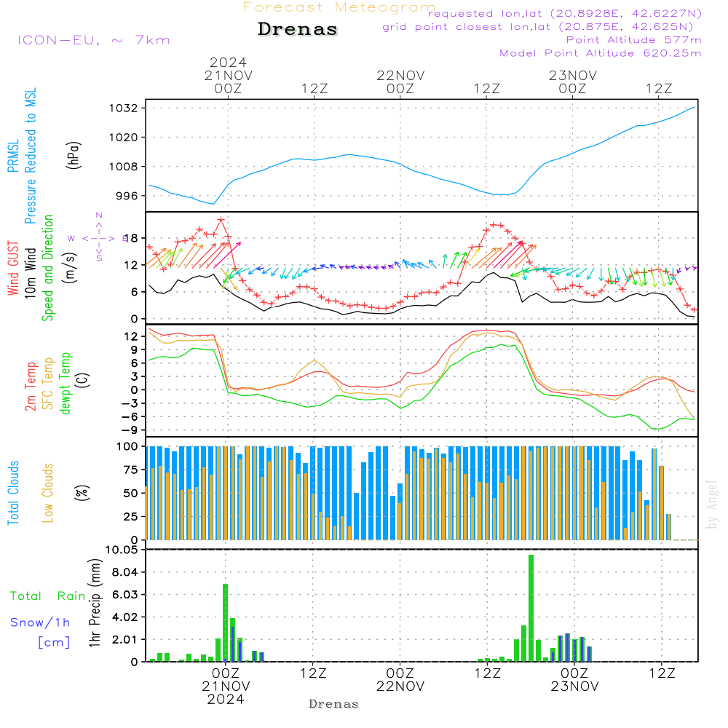This screenshot has width=728, height=728.
Task: Click the "Point Altitude 577m" text
Action: pyautogui.click(x=634, y=40)
